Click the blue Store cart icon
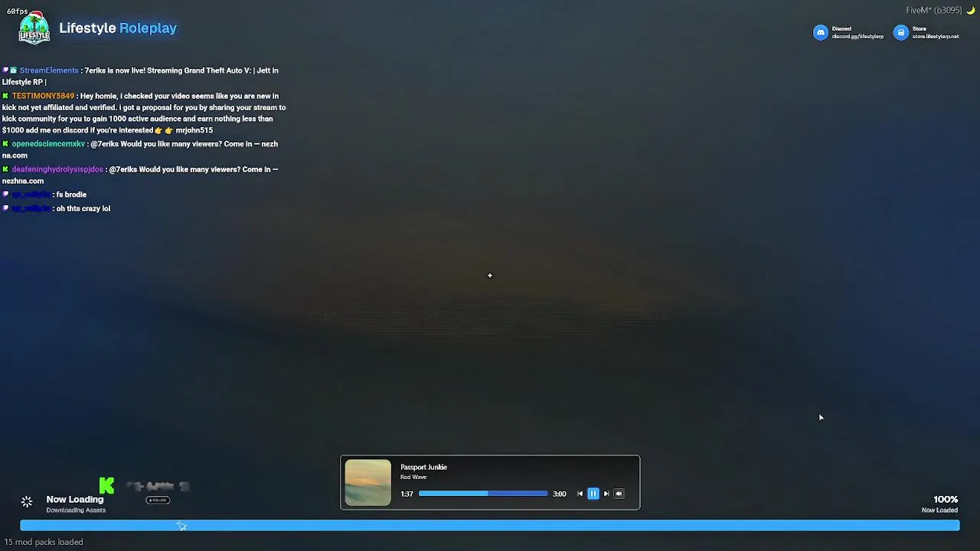The height and width of the screenshot is (551, 980). click(x=901, y=33)
